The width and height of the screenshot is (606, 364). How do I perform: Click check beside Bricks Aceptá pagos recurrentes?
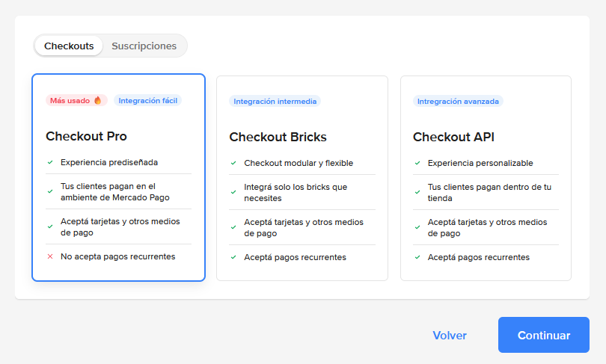coord(233,257)
